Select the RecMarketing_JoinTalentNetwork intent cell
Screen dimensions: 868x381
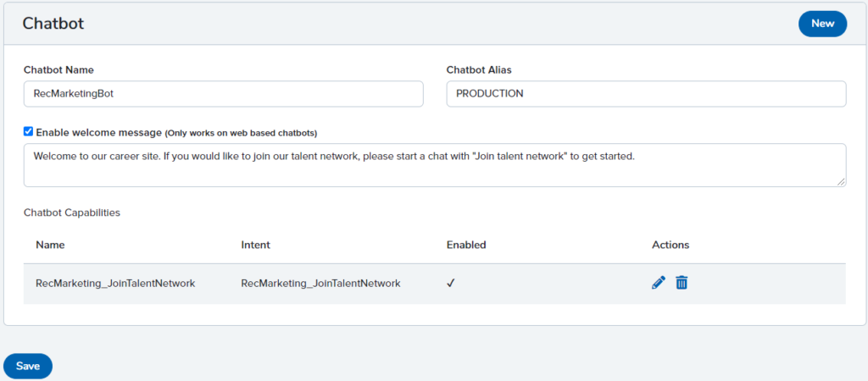(320, 283)
